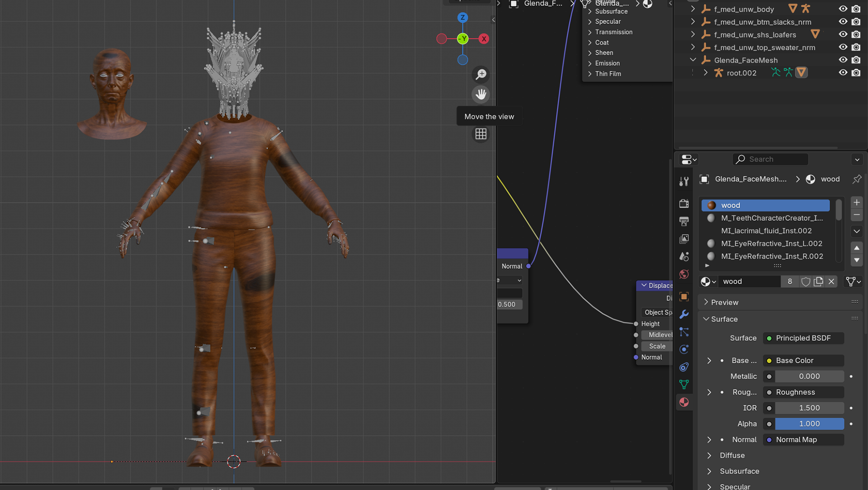Open browse material dropdown next to wood
This screenshot has width=868, height=490.
(708, 281)
